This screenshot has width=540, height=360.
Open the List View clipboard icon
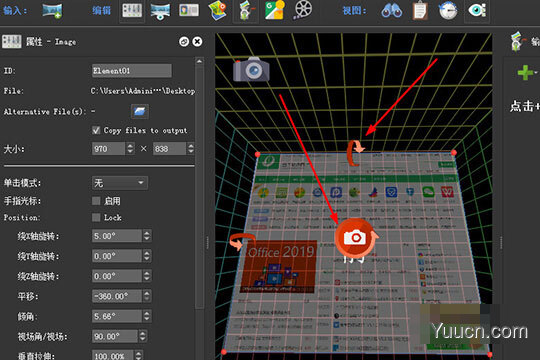(x=420, y=10)
